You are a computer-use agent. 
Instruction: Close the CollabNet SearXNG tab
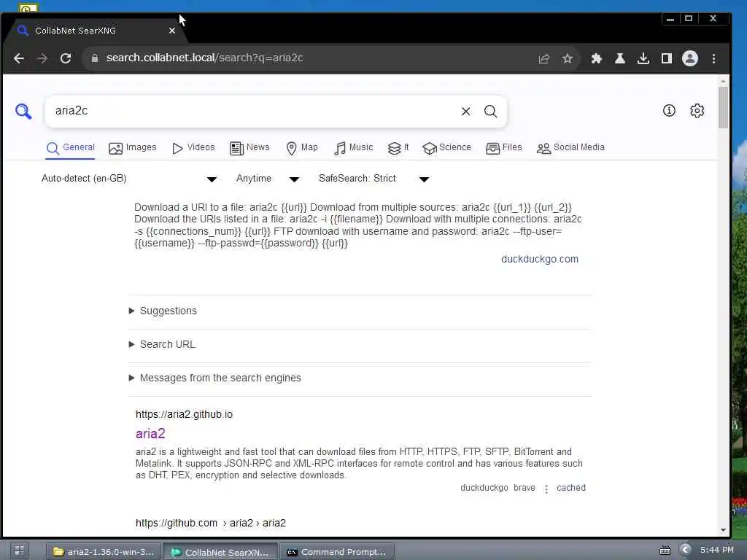point(172,31)
